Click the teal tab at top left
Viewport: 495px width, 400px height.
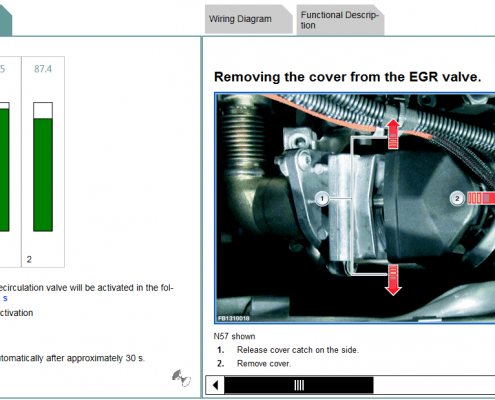[6, 21]
